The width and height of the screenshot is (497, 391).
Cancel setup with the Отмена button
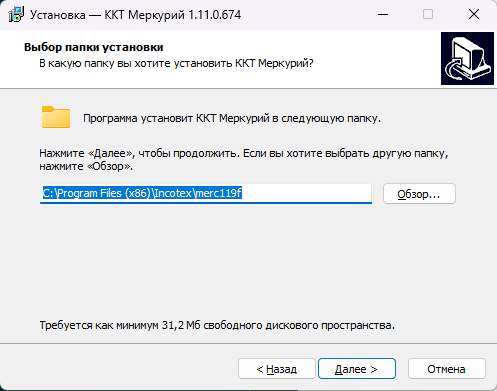tap(446, 369)
